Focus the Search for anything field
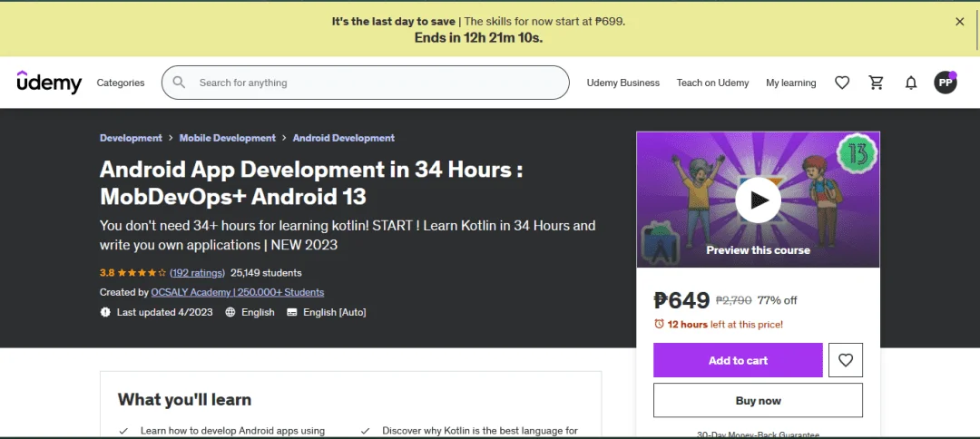 (x=366, y=83)
